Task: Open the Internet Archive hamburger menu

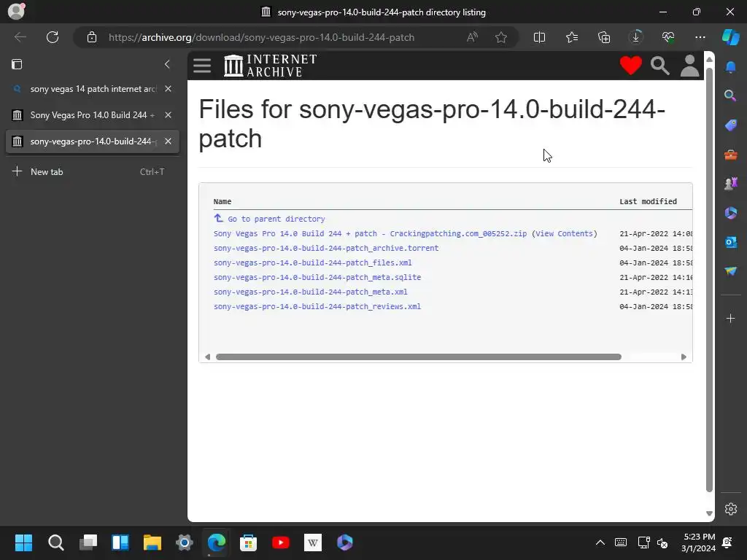Action: click(202, 66)
